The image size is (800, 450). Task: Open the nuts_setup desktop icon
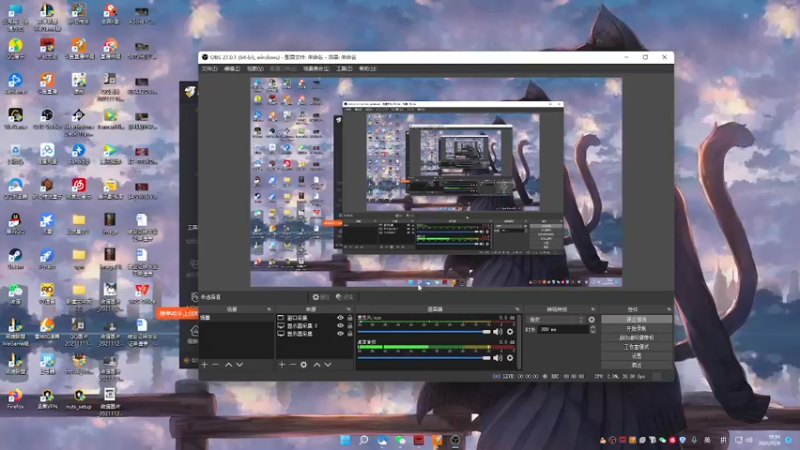pos(79,398)
